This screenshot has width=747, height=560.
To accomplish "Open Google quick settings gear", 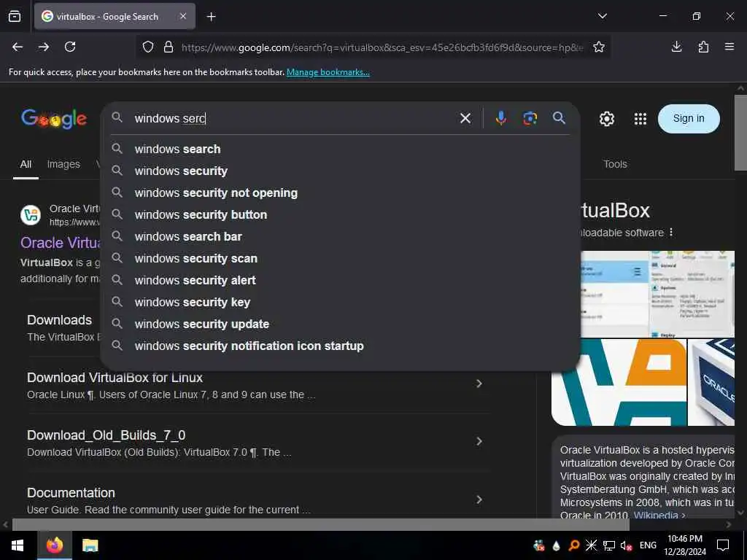I will coord(606,119).
